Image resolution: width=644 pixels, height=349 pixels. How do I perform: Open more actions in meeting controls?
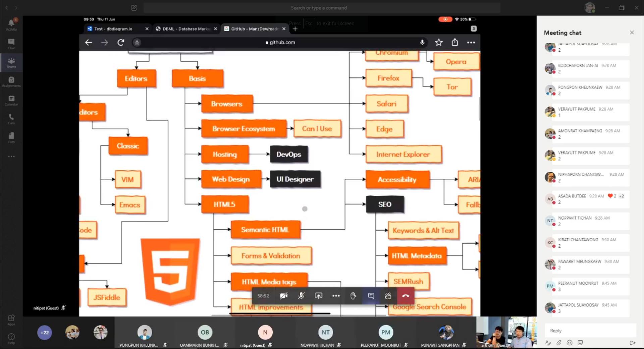(336, 296)
